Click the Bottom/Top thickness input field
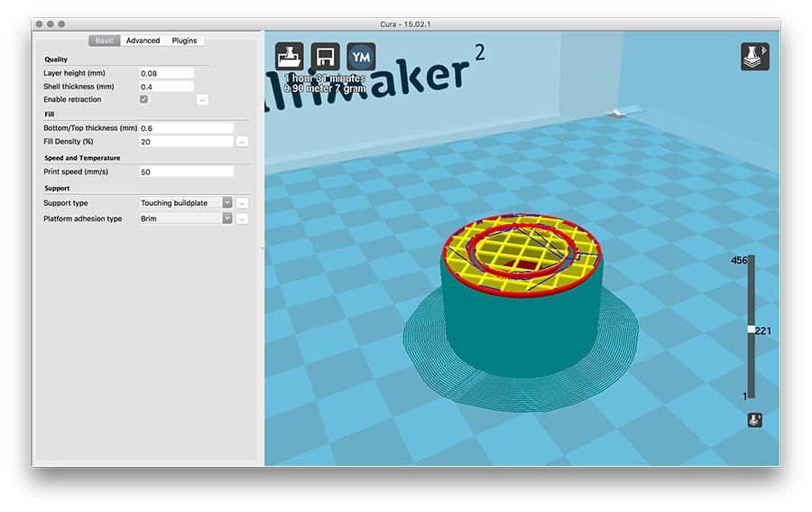The height and width of the screenshot is (512, 812). (186, 128)
